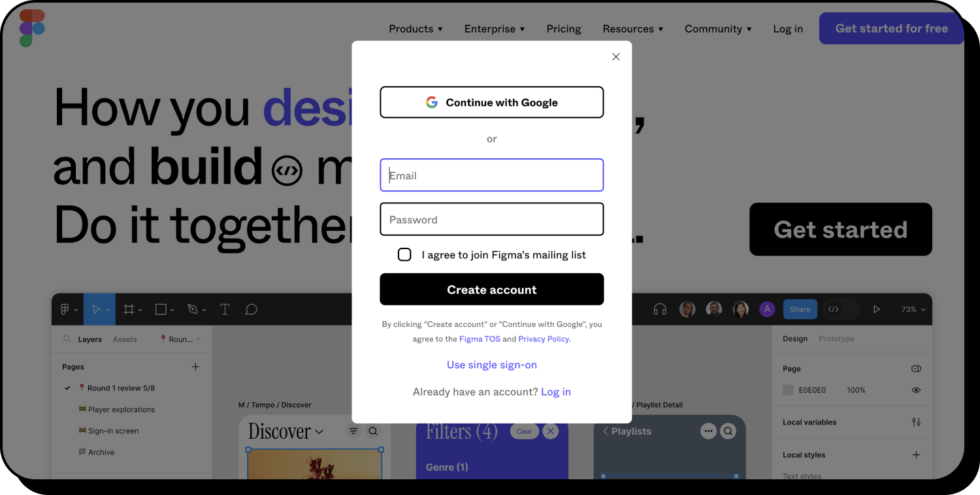Image resolution: width=980 pixels, height=495 pixels.
Task: Open the Resources menu
Action: [633, 29]
